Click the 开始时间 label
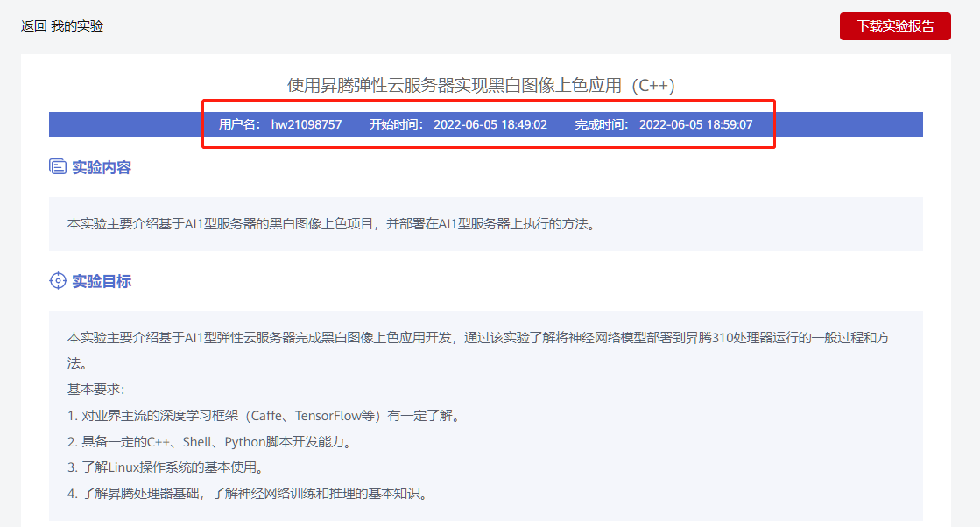The image size is (980, 527). click(396, 124)
